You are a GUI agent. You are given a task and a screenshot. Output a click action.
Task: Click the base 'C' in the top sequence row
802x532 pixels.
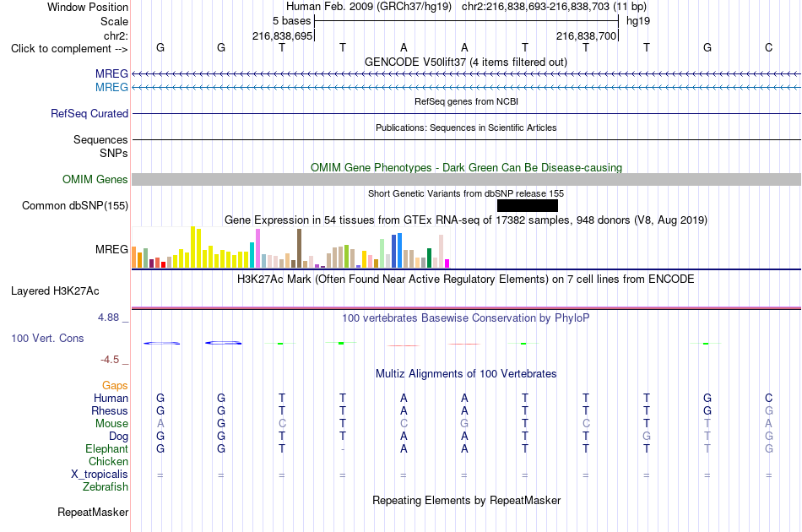click(768, 47)
